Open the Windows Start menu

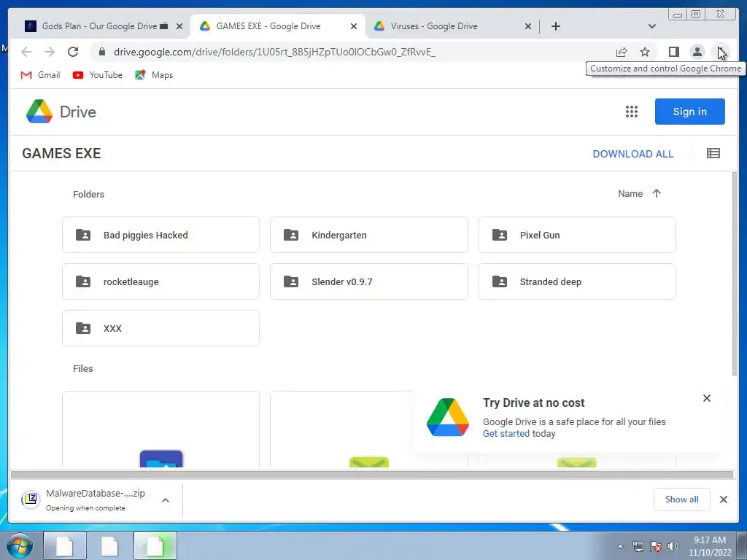click(20, 545)
